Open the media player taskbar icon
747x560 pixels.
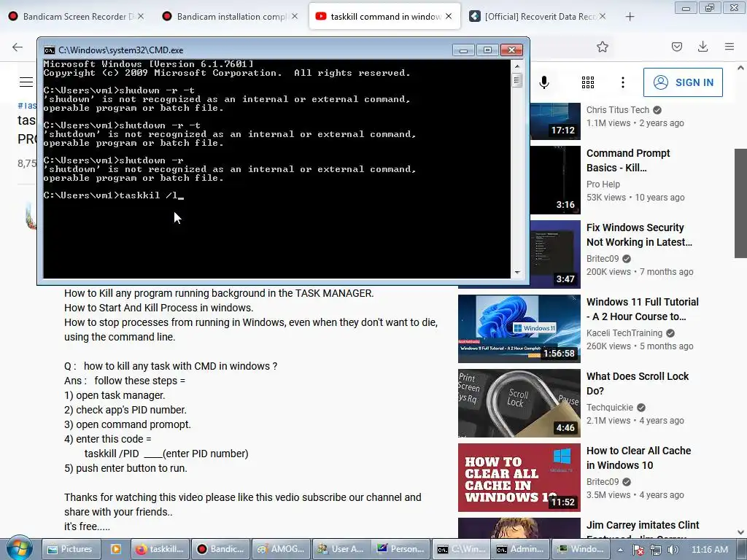point(115,549)
